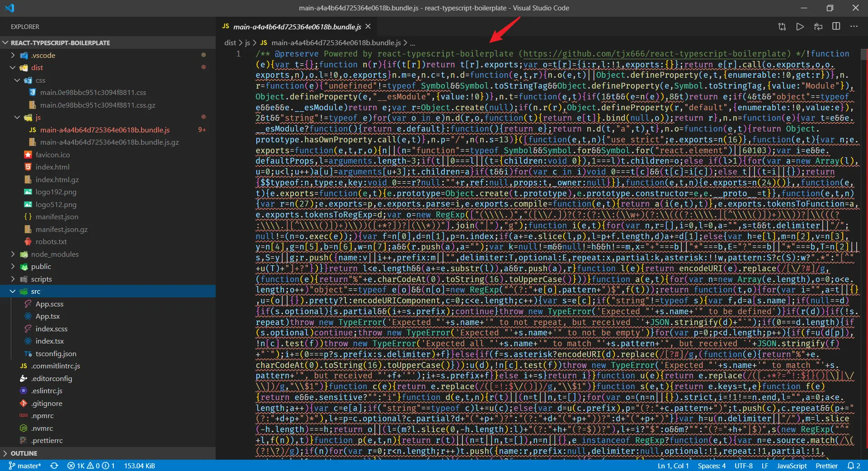This screenshot has width=868, height=471.
Task: Open notifications bell in status bar
Action: (854, 466)
